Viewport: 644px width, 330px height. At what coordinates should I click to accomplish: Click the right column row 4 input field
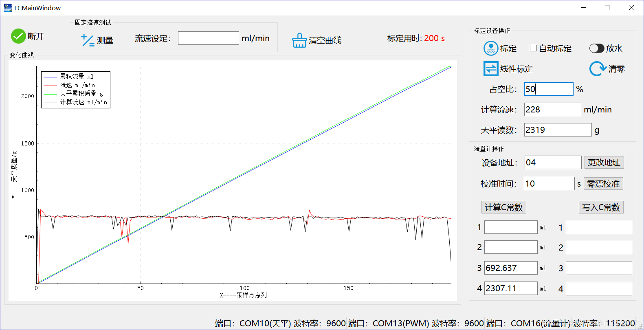pyautogui.click(x=599, y=289)
